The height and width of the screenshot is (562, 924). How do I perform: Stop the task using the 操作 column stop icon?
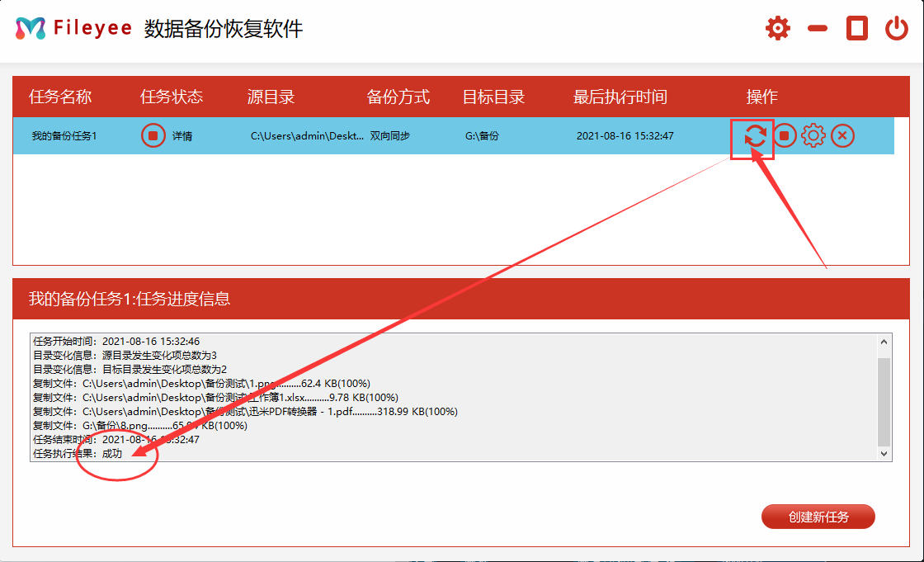tap(785, 135)
